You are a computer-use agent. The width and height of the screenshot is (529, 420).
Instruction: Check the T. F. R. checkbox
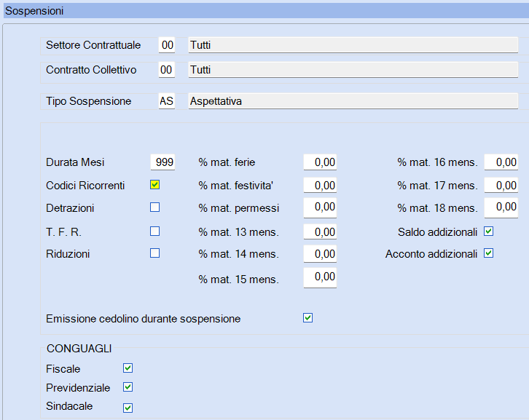[x=155, y=231]
